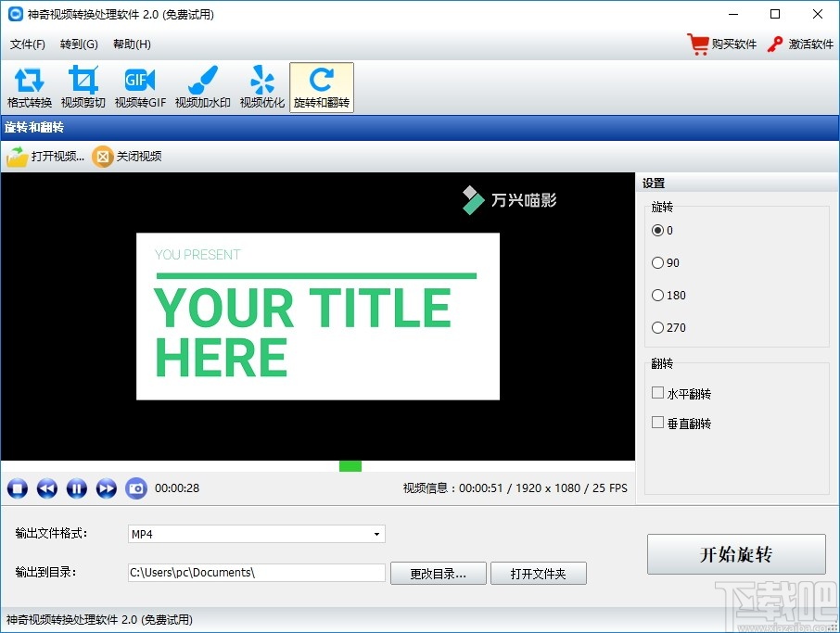Pause the video playback
The image size is (840, 633).
point(77,488)
